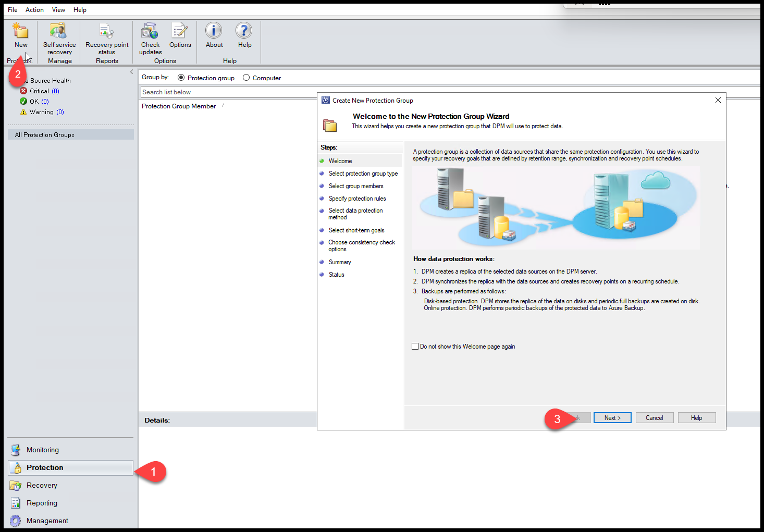
Task: Select the Welcome wizard step
Action: [x=340, y=161]
